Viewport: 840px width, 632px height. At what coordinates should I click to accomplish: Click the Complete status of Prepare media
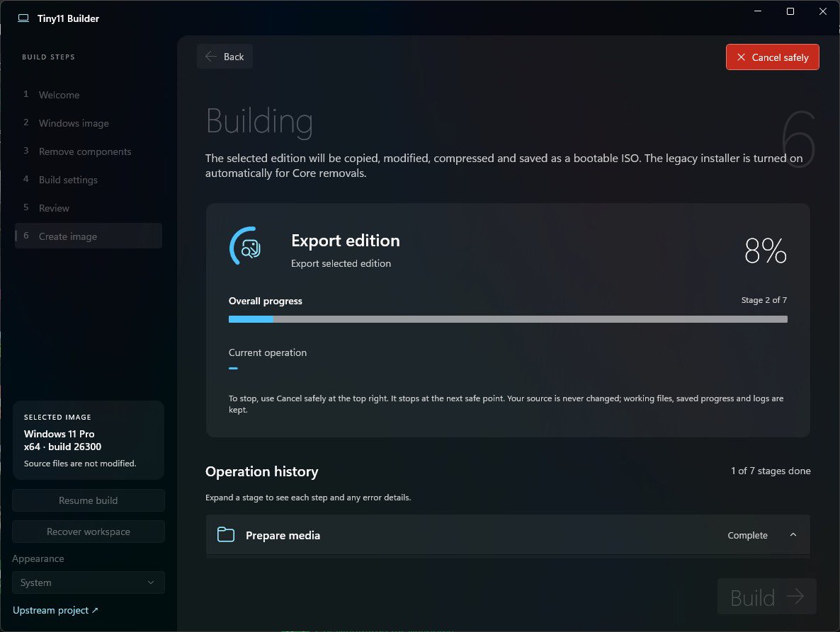click(x=747, y=535)
